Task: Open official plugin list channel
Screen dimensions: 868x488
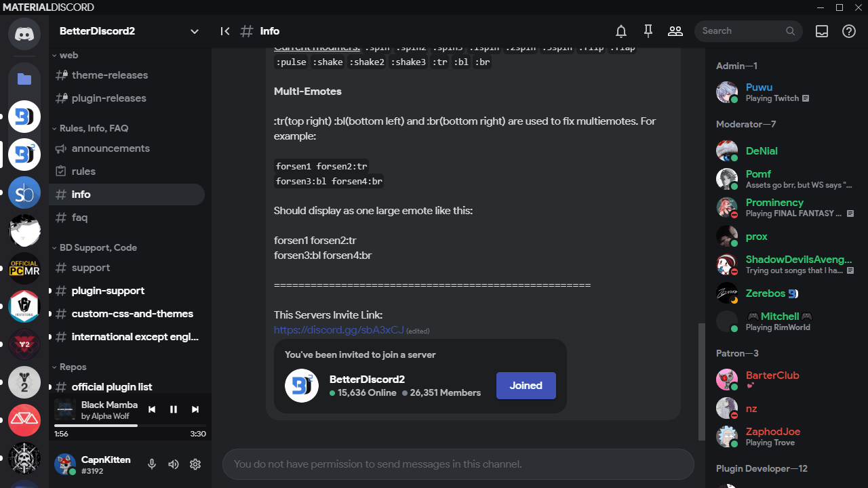Action: [x=127, y=387]
